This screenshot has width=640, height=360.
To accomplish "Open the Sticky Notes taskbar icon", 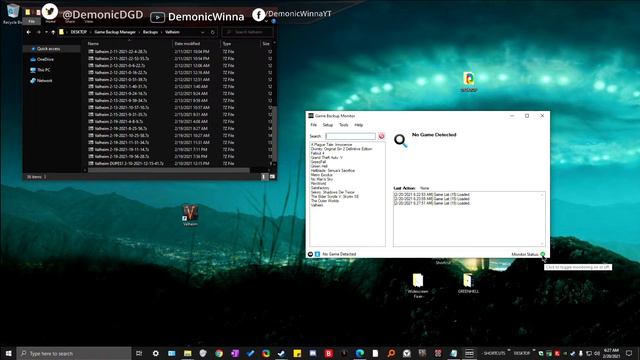I will 297,353.
